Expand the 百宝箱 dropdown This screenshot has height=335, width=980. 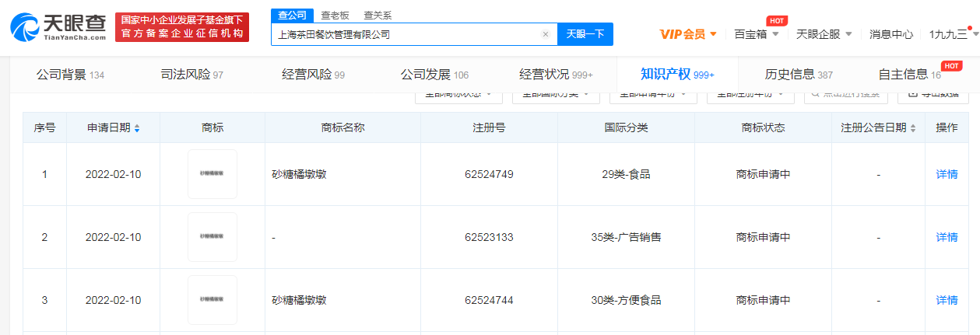tap(757, 34)
